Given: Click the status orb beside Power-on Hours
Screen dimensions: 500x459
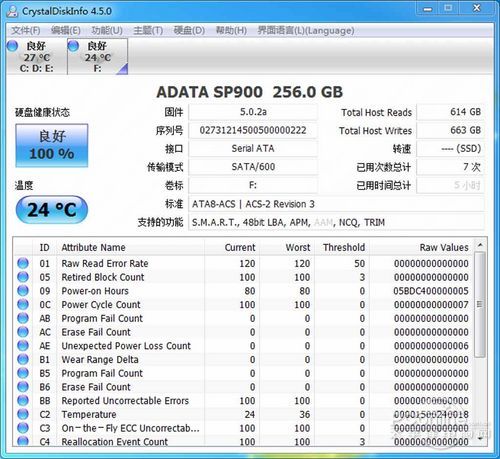Looking at the screenshot, I should (23, 291).
